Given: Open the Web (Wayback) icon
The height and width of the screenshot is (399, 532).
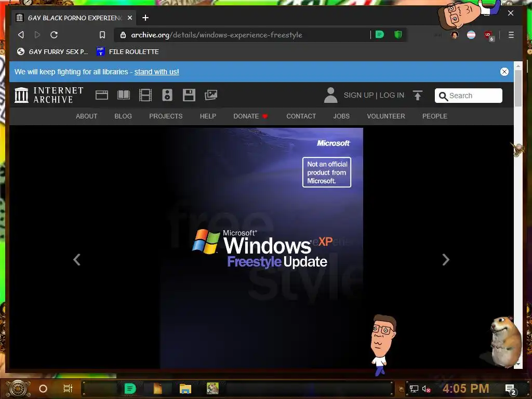Looking at the screenshot, I should coord(102,95).
